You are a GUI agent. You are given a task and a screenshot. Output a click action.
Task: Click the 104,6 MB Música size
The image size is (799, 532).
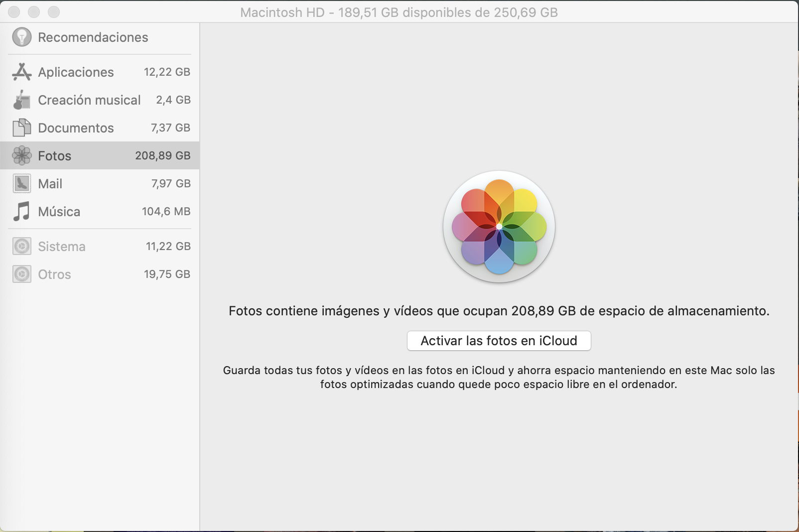(x=166, y=211)
